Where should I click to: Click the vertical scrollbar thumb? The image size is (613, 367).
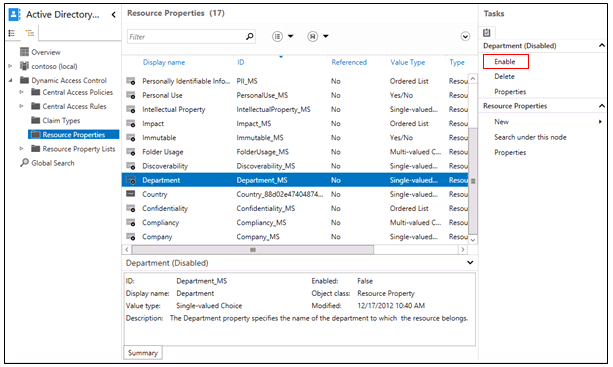[473, 181]
